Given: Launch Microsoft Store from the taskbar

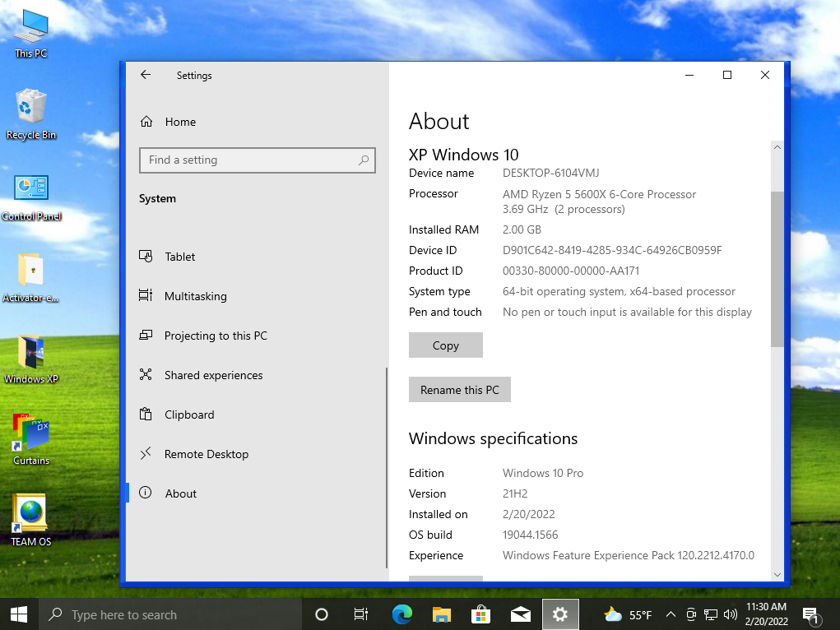Looking at the screenshot, I should [481, 614].
